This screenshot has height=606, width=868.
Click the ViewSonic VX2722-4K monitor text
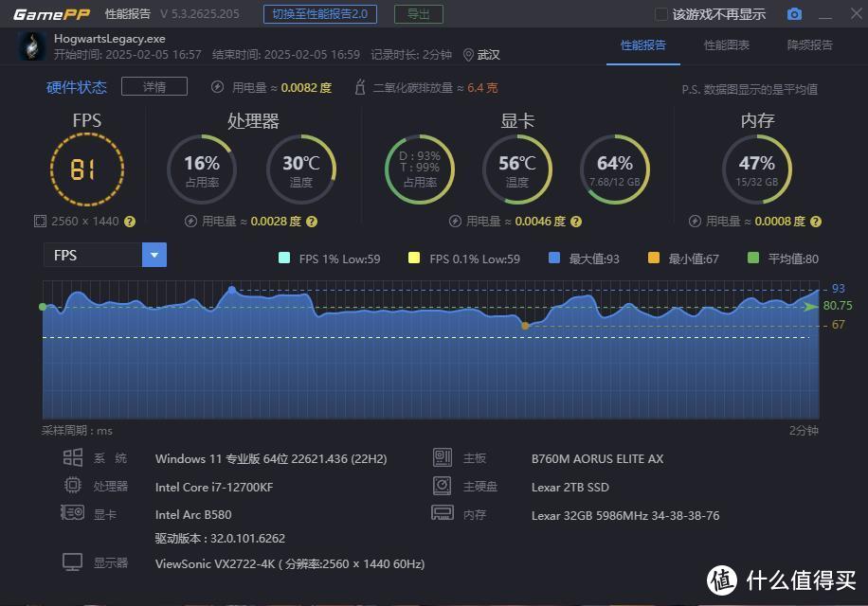pos(290,564)
